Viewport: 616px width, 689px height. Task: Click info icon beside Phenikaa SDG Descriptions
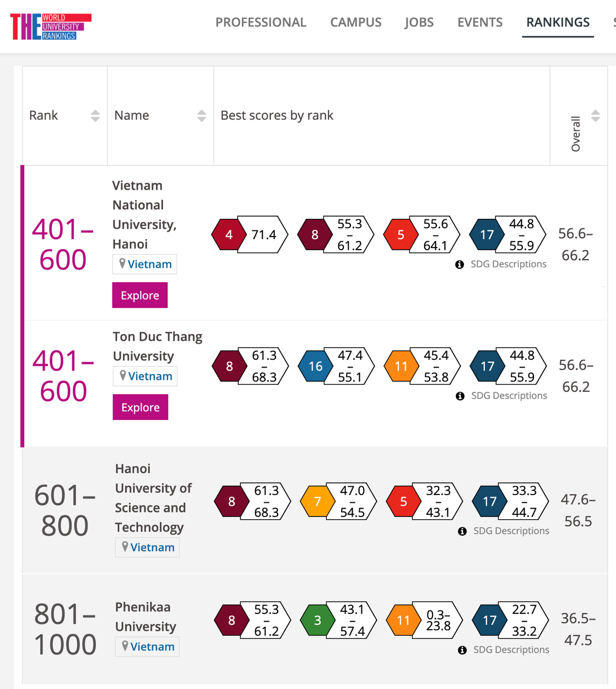pyautogui.click(x=462, y=650)
